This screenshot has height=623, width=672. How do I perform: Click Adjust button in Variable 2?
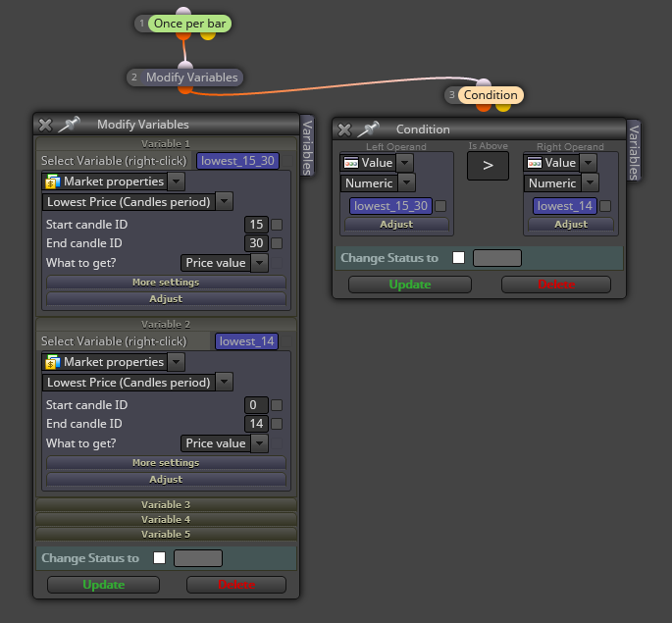tap(167, 479)
